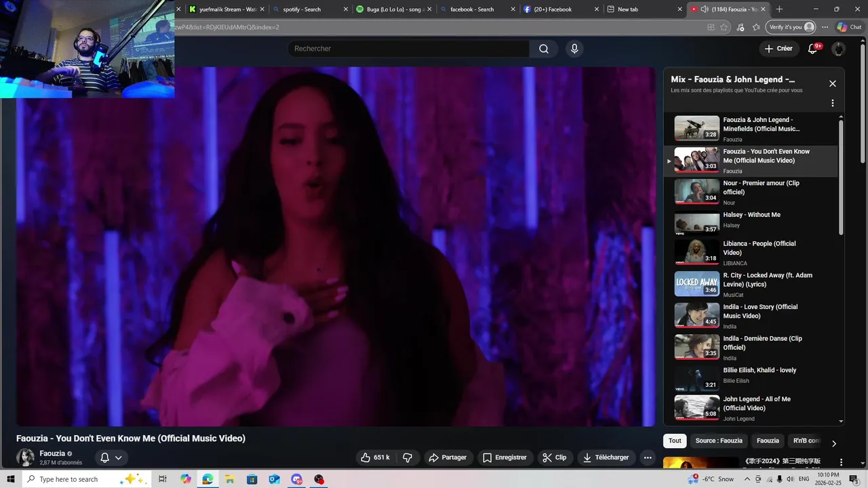This screenshot has height=488, width=868.
Task: Open the Copilot Chat button
Action: click(x=849, y=27)
